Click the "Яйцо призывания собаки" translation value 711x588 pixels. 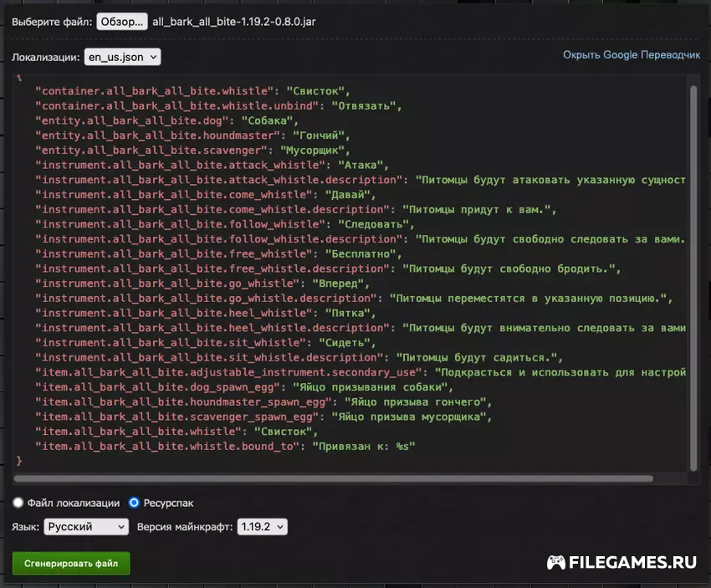[371, 387]
